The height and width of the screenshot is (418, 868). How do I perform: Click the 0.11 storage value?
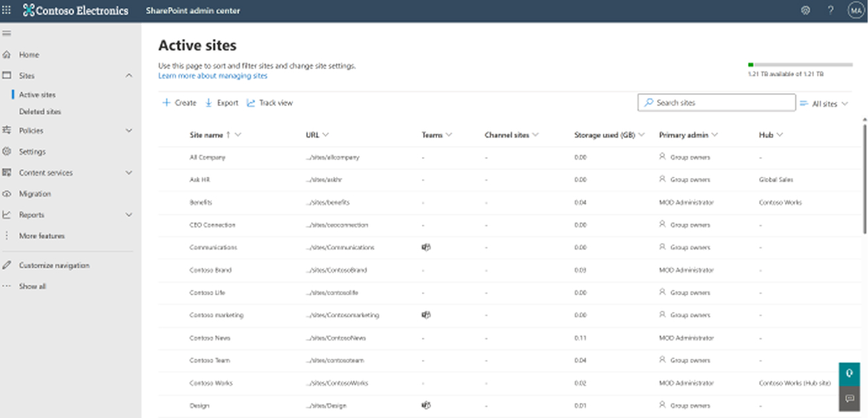tap(580, 338)
